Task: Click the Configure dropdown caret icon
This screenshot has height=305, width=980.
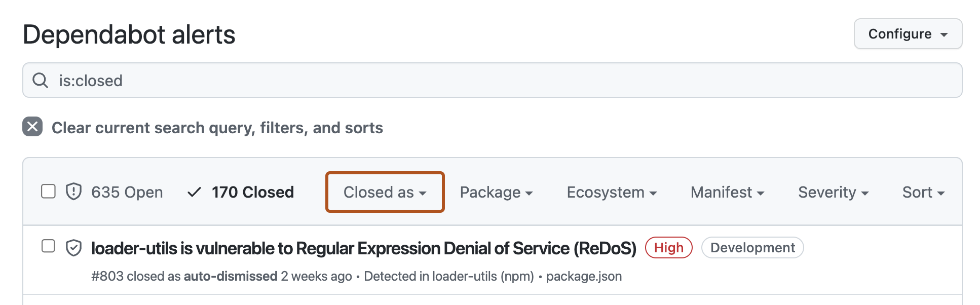Action: pos(944,34)
